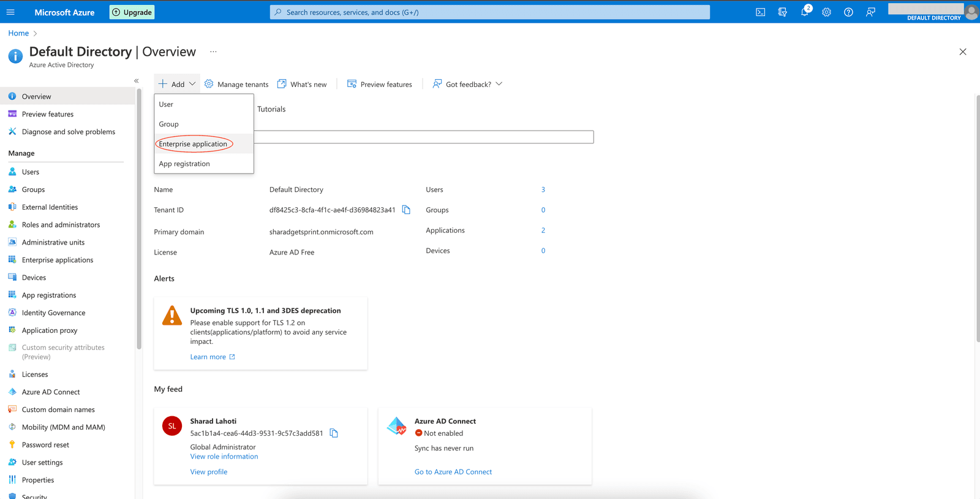Expand the Add dropdown menu
980x499 pixels.
click(177, 84)
